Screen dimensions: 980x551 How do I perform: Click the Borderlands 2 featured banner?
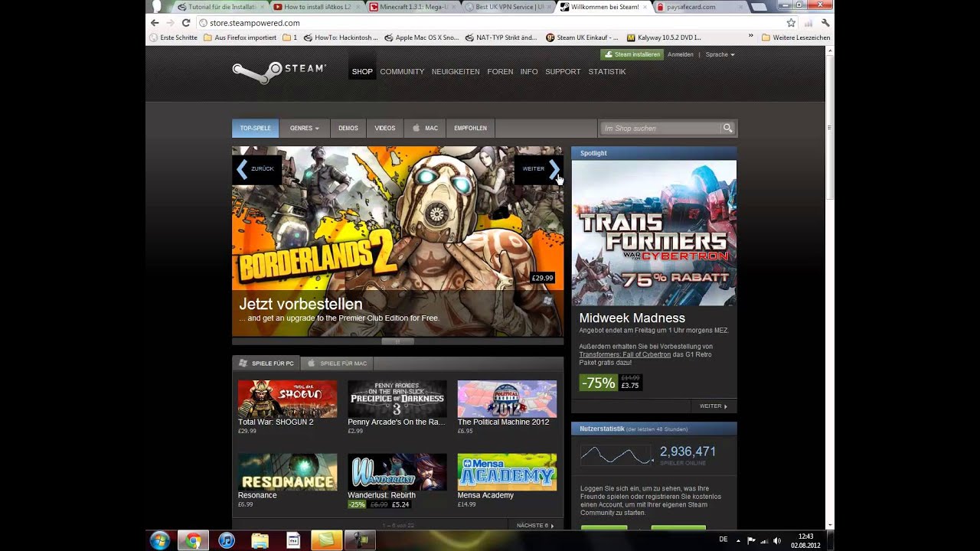[397, 241]
